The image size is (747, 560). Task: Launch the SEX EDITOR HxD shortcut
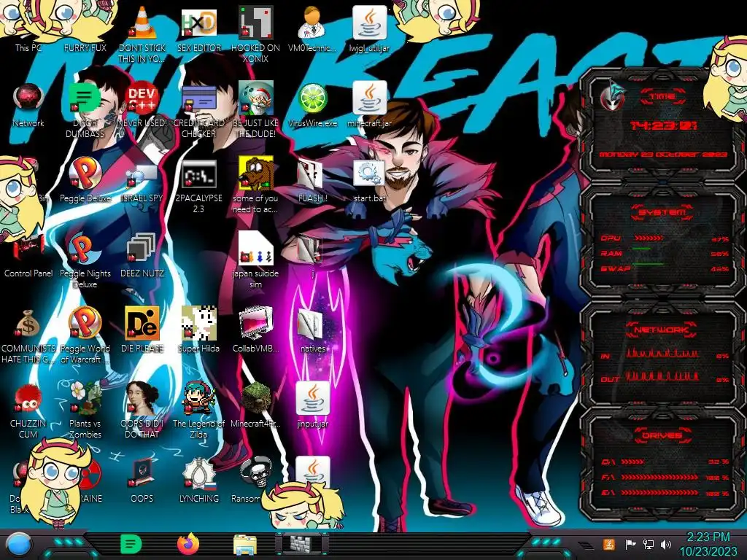(198, 28)
